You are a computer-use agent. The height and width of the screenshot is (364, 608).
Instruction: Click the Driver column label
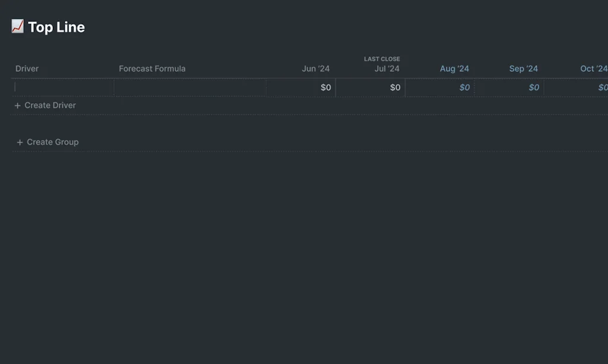tap(27, 68)
